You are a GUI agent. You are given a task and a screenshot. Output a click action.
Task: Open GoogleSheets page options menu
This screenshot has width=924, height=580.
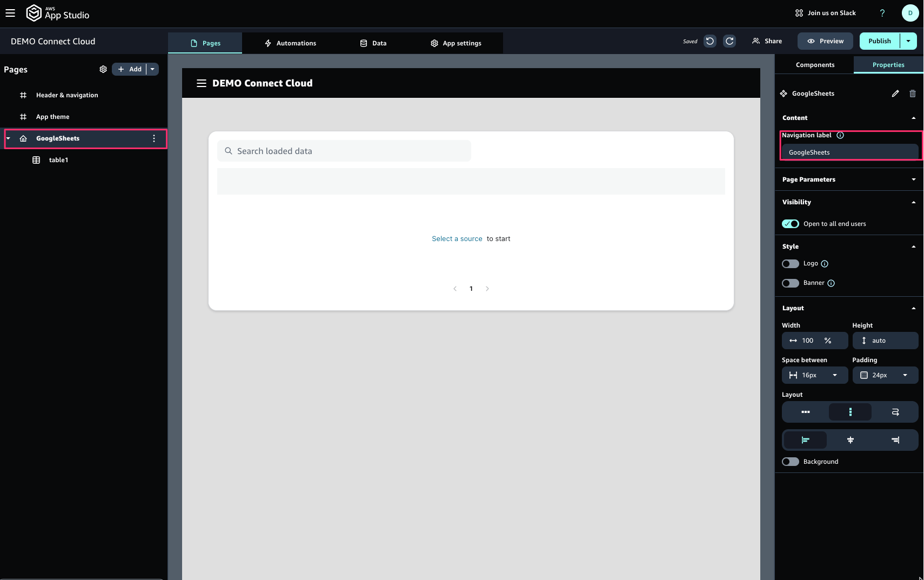tap(154, 138)
